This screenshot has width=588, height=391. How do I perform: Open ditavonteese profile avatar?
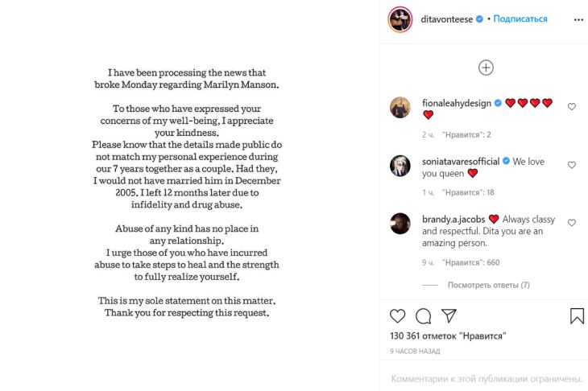(x=400, y=19)
